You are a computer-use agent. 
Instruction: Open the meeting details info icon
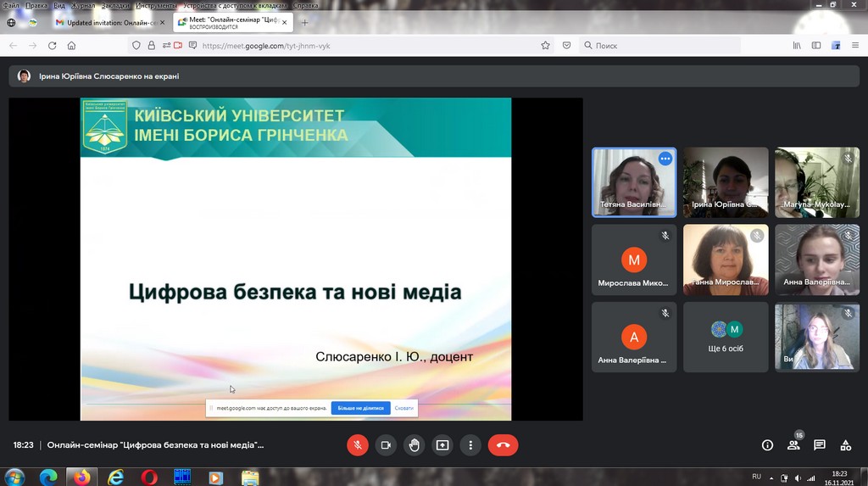click(x=767, y=445)
